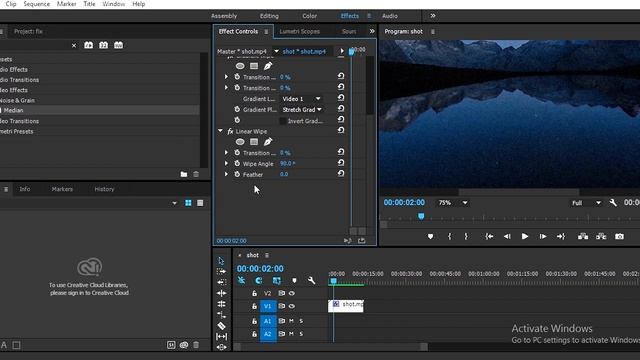Switch to the History tab
The width and height of the screenshot is (640, 360).
(104, 189)
